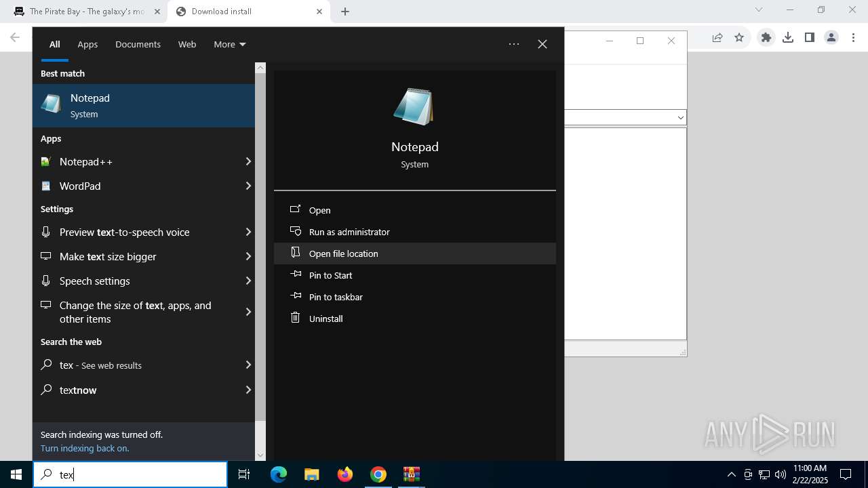The width and height of the screenshot is (868, 488).
Task: Share this page icon in Chrome
Action: (717, 38)
